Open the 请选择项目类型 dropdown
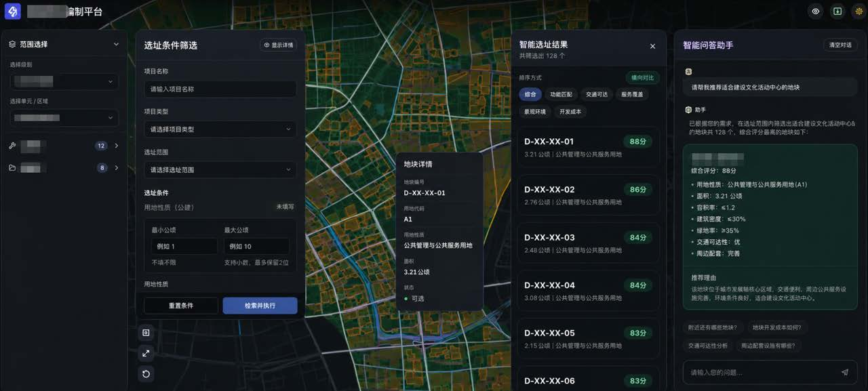868x391 pixels. [x=220, y=129]
